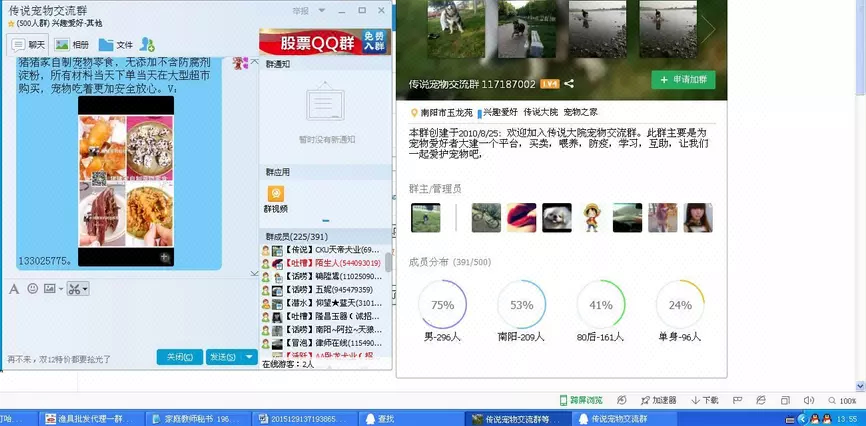Click the 群应用 section header
Screen dimensions: 866x426
coord(325,172)
